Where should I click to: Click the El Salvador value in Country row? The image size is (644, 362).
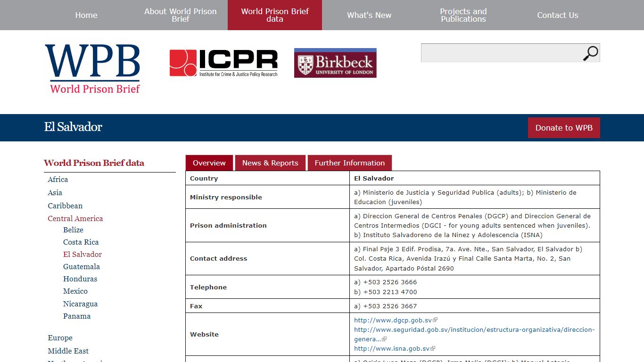(374, 179)
